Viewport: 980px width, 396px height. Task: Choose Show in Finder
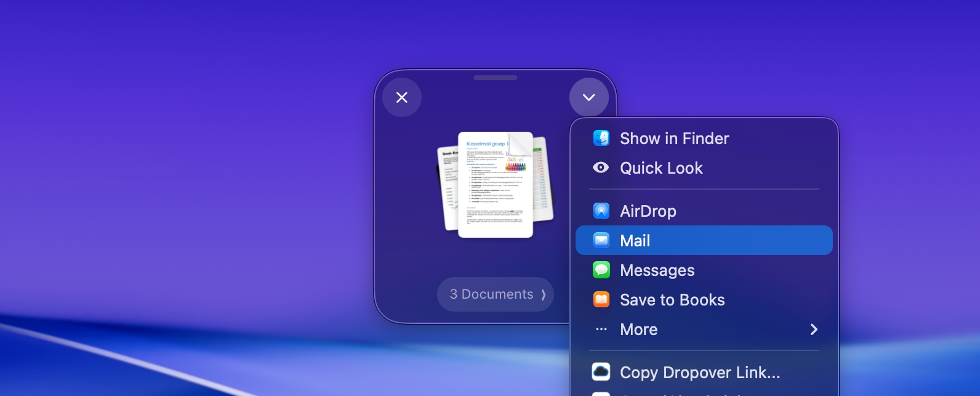(704, 139)
